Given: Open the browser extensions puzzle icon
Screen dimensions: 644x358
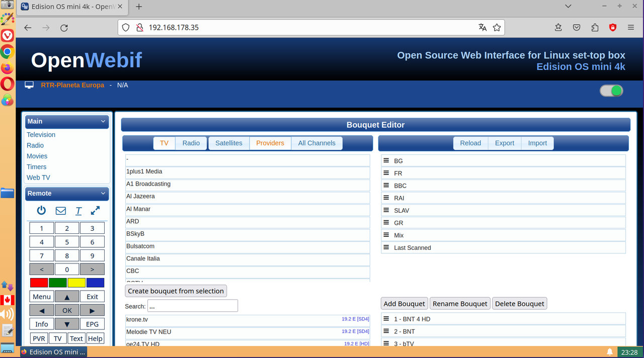Looking at the screenshot, I should click(x=595, y=28).
